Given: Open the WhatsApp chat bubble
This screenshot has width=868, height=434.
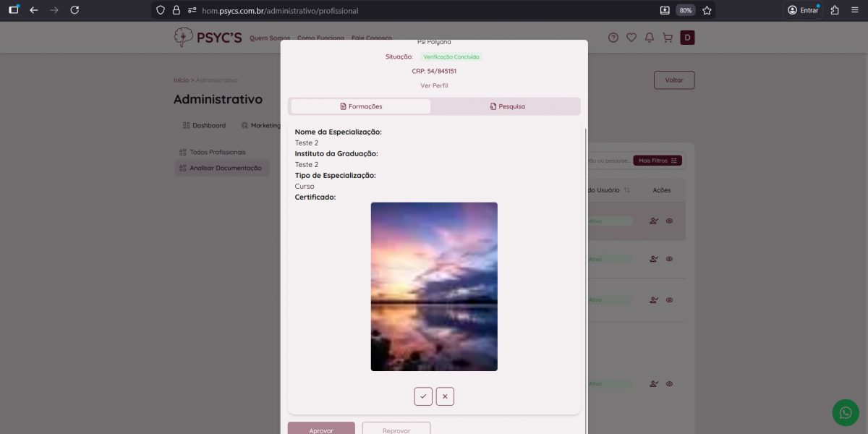Looking at the screenshot, I should [x=846, y=412].
